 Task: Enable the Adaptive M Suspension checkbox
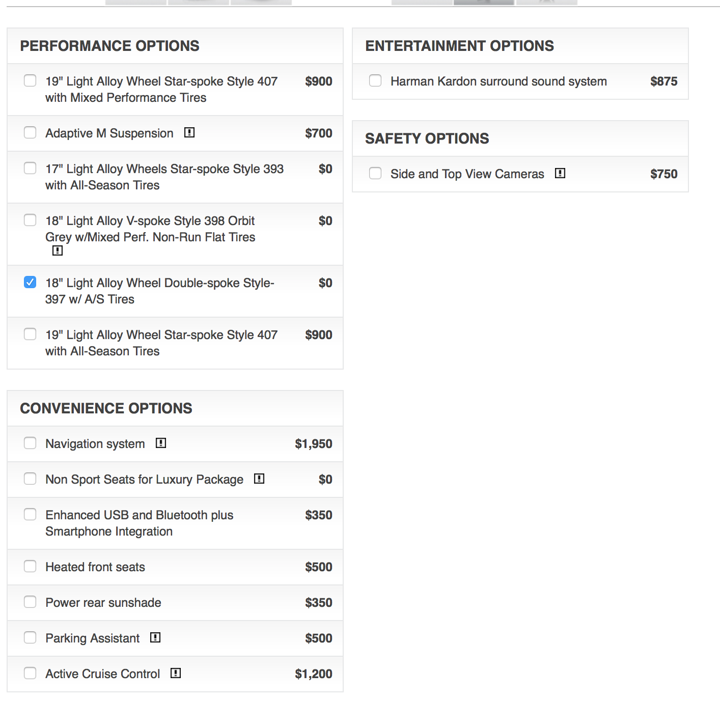coord(30,132)
